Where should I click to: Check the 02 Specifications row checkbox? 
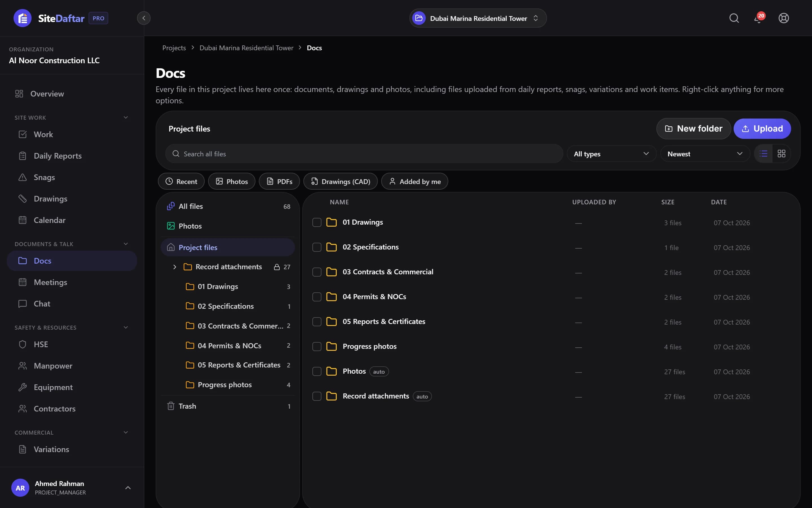(x=317, y=247)
